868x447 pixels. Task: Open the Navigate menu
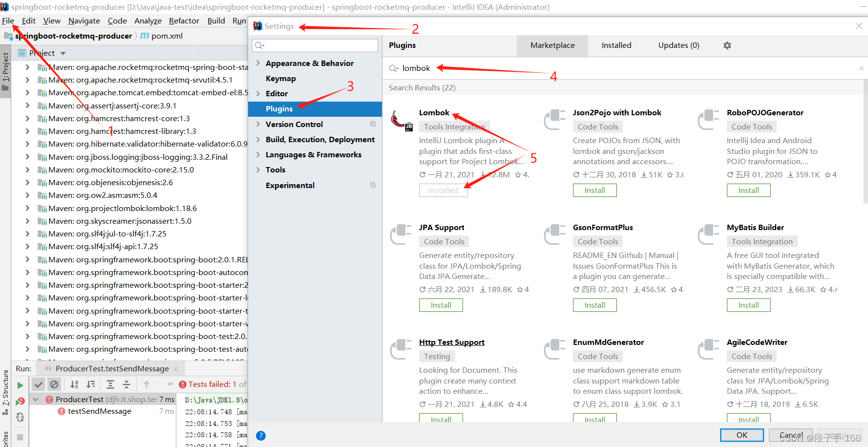84,21
